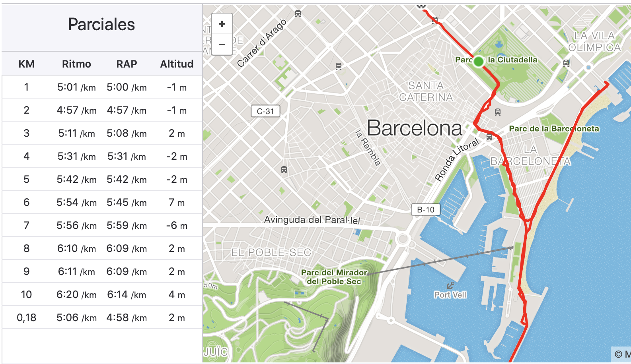The width and height of the screenshot is (631, 364).
Task: Click the Parciales heading
Action: [x=101, y=25]
